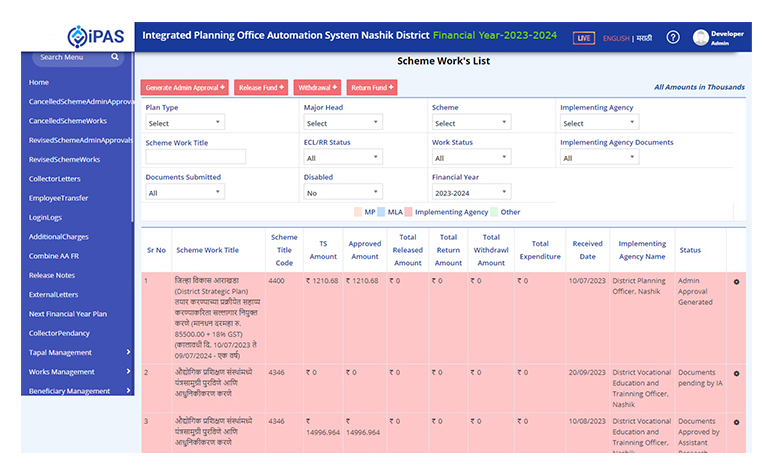Open the Financial Year dropdown
Screen dimensions: 772x474
(x=471, y=193)
